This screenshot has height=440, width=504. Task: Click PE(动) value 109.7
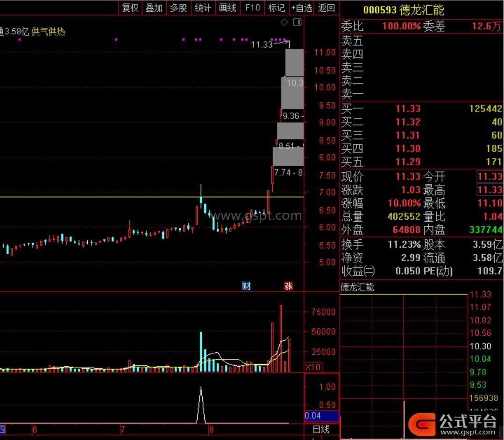point(490,271)
